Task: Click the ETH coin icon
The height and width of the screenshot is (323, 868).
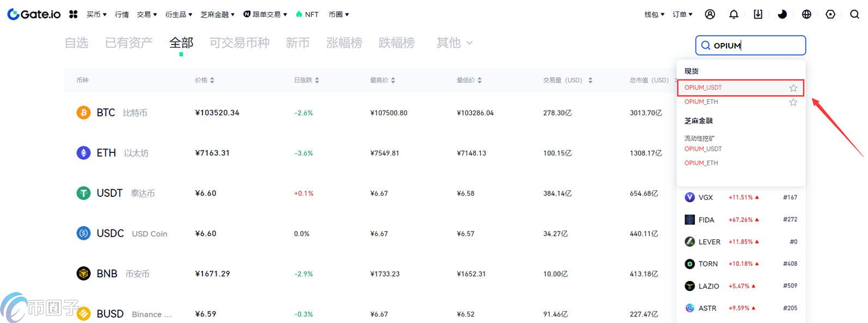Action: pos(83,153)
